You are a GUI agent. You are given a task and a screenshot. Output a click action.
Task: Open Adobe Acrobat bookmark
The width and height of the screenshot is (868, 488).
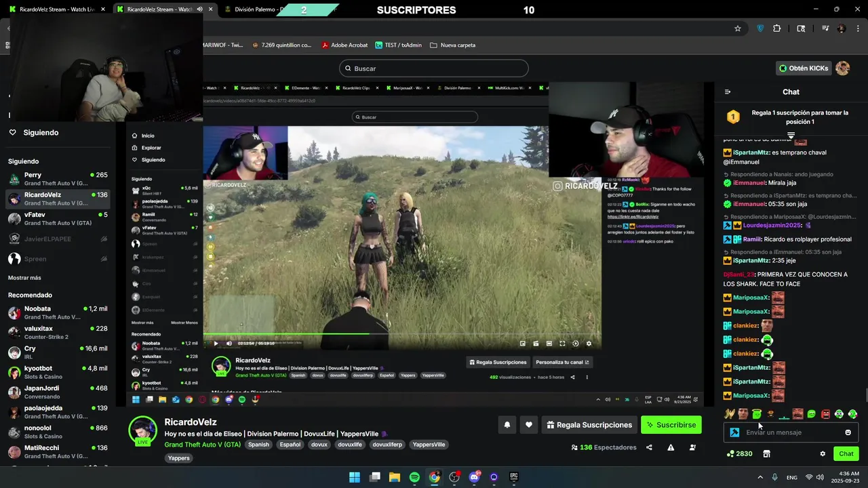click(344, 45)
